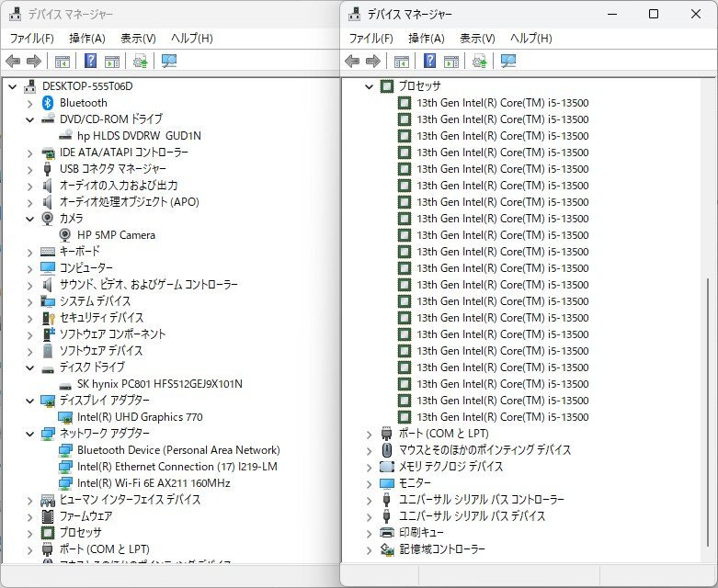
Task: Select the first i5-13500 processor entry
Action: (x=502, y=103)
